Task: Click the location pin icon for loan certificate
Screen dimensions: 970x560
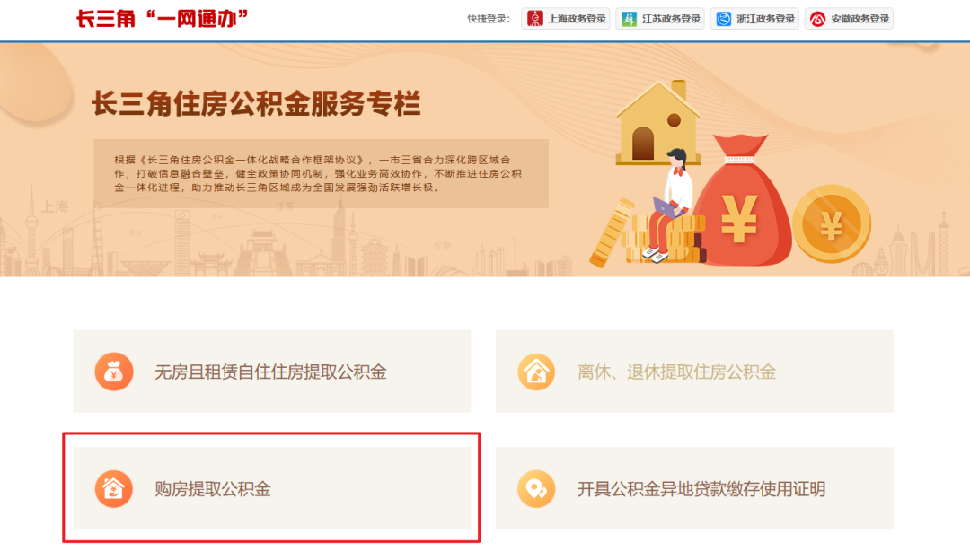Action: tap(536, 489)
